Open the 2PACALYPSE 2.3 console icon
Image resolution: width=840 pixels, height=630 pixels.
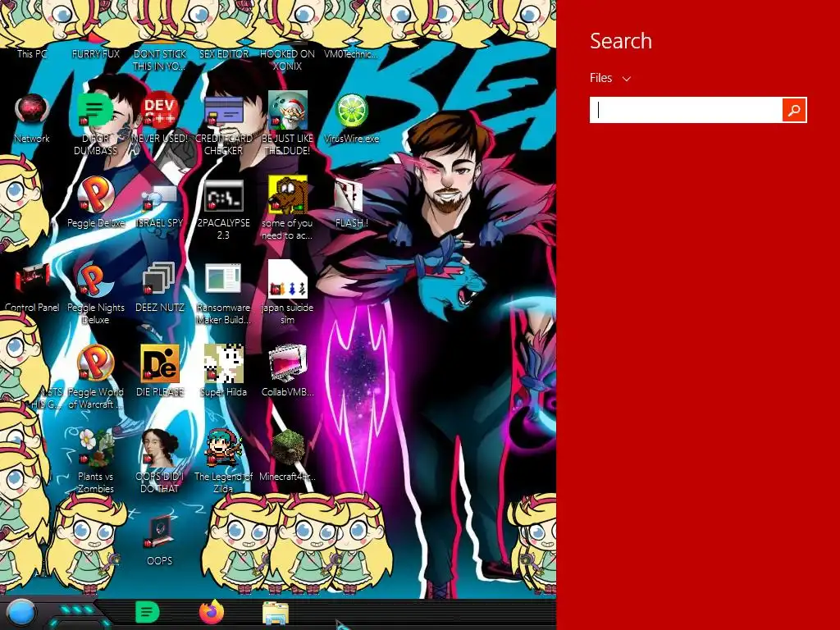(223, 195)
